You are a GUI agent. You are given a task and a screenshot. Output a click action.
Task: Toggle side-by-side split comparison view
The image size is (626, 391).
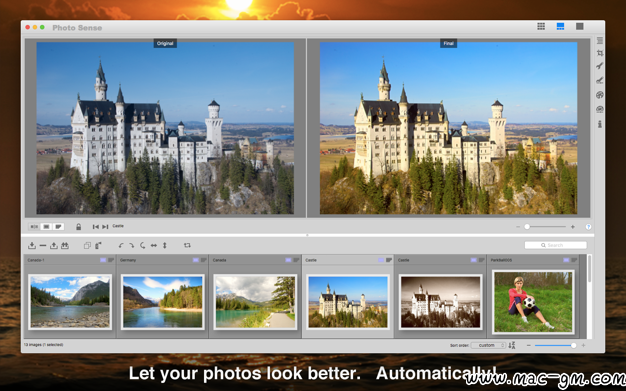[34, 226]
